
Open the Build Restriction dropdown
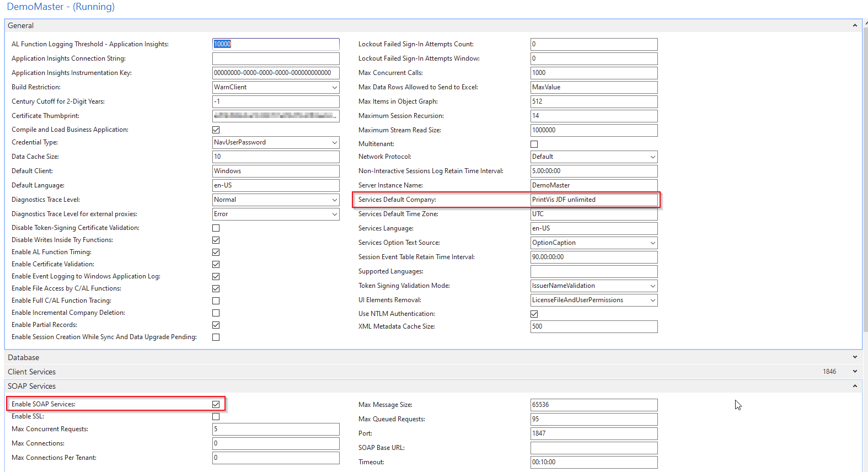(334, 87)
